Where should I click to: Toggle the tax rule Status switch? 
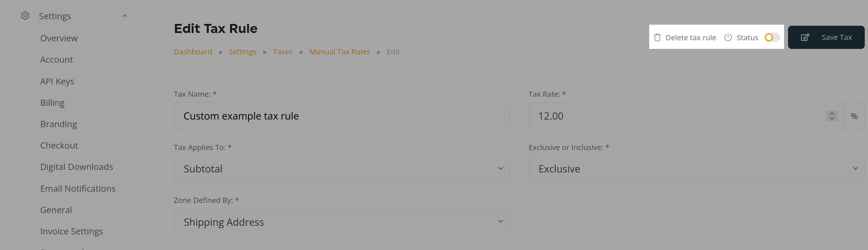click(772, 38)
